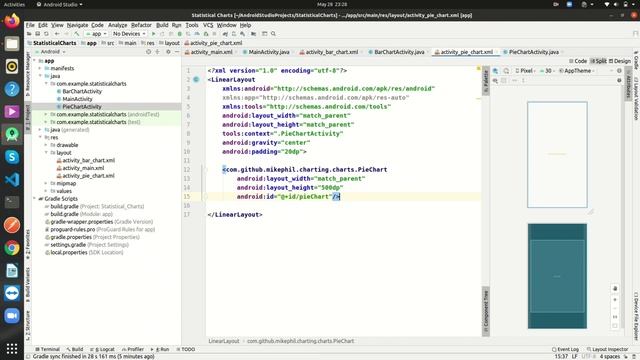The width and height of the screenshot is (640, 360).
Task: Collapse the manifests folder node
Action: tap(40, 68)
